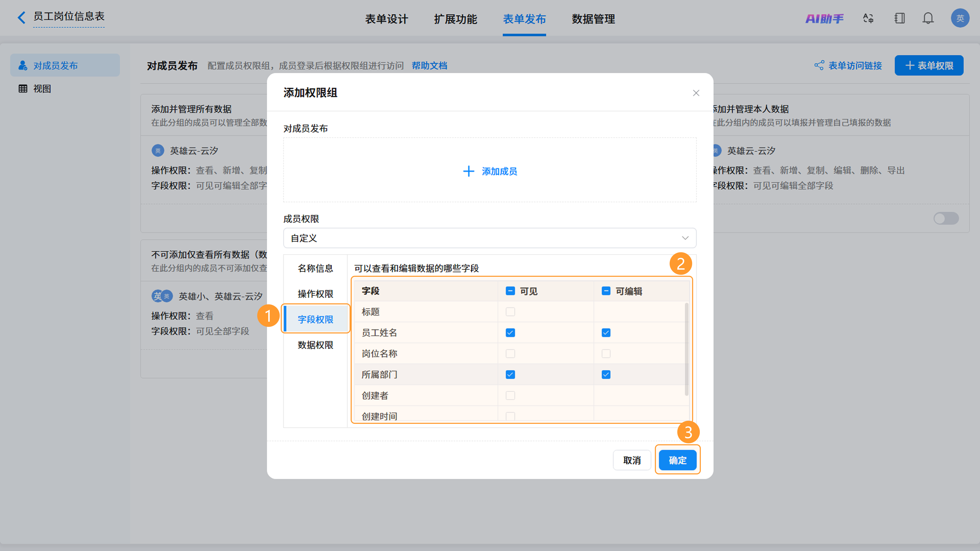Viewport: 980px width, 551px height.
Task: Select the 表单发布 tab
Action: tap(524, 19)
